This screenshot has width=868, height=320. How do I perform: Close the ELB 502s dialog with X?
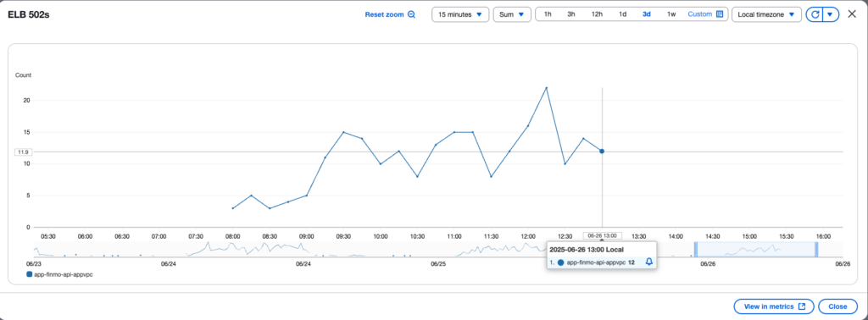pyautogui.click(x=852, y=14)
